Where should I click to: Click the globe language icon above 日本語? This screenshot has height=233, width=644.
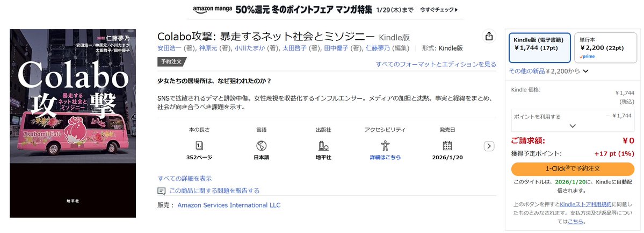pos(261,145)
